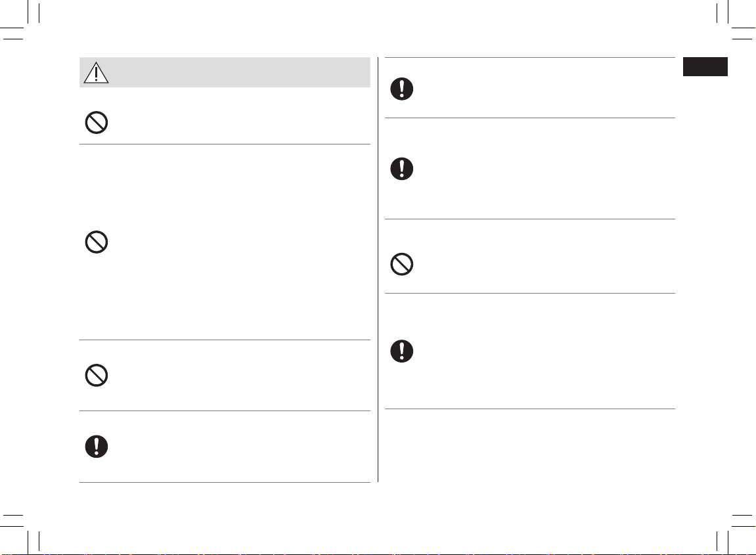Click the separator line below the first prohibition icon
756x555 pixels.
pyautogui.click(x=225, y=144)
